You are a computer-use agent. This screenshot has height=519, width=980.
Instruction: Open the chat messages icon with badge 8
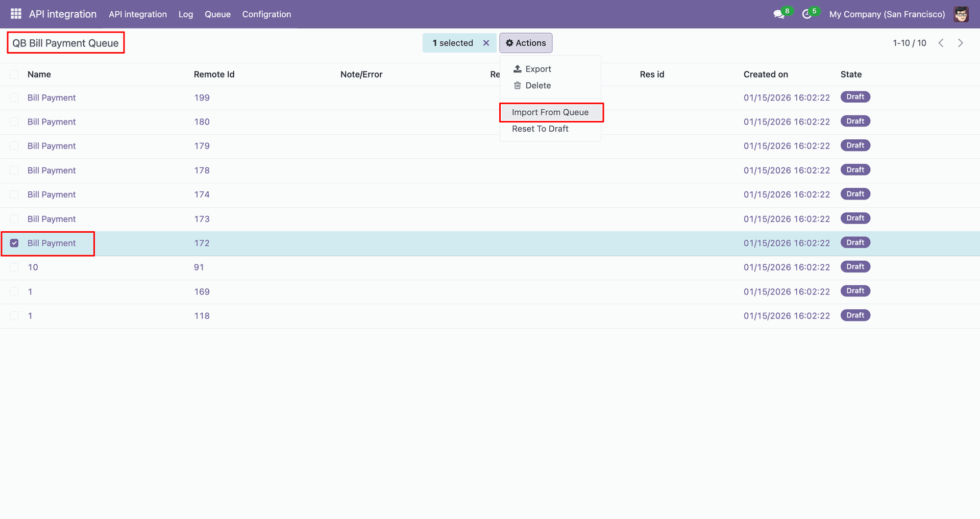[x=779, y=14]
